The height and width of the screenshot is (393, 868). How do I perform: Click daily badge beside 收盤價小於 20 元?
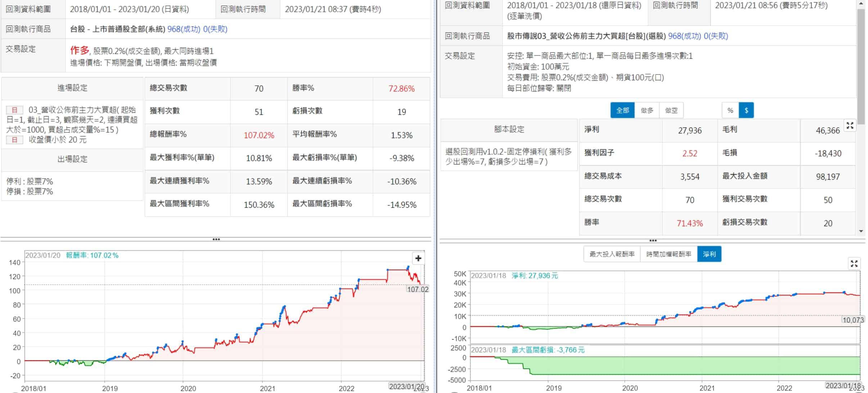(x=15, y=140)
